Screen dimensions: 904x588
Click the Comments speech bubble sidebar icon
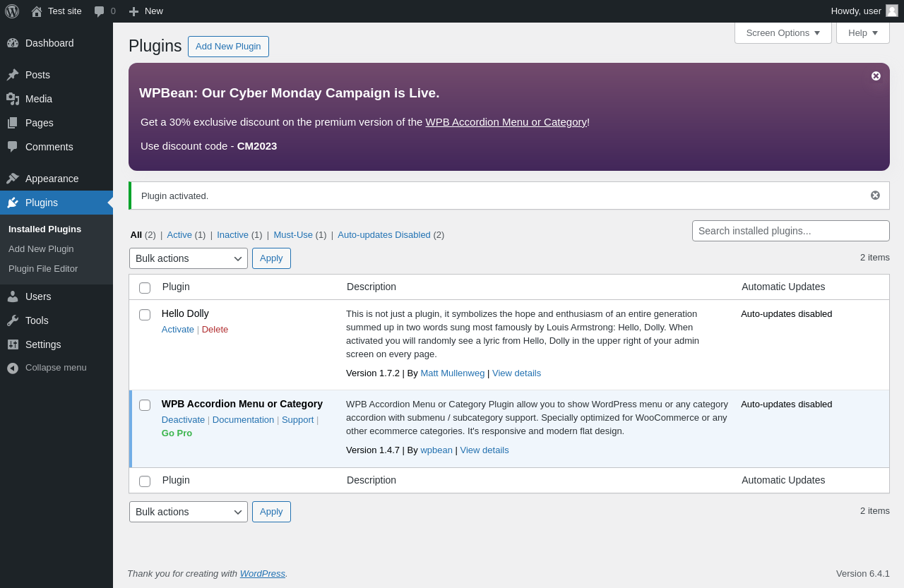[13, 147]
